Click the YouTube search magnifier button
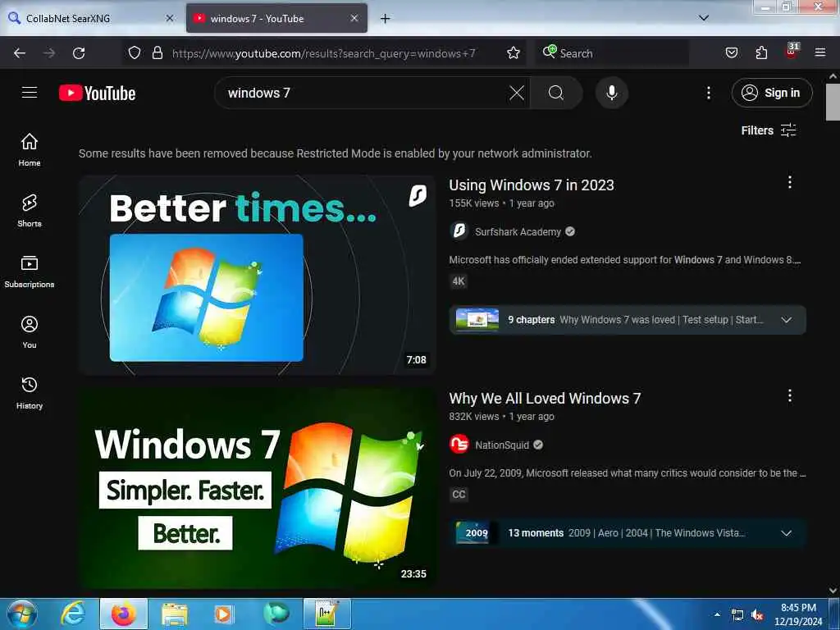Viewport: 840px width, 630px height. coord(556,93)
